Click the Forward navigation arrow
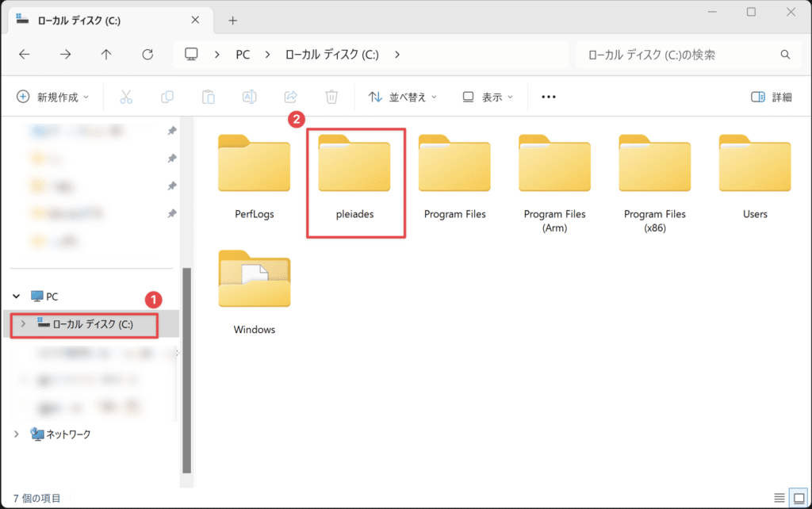 click(66, 55)
